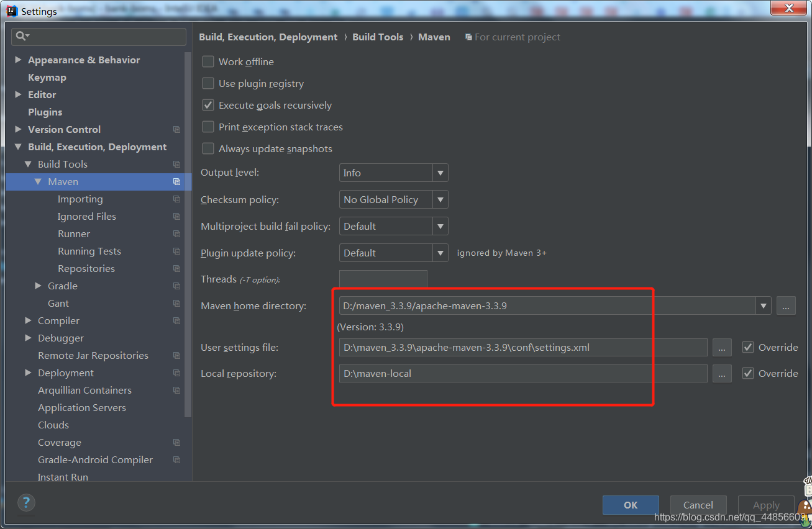Open the Plugin update policy dropdown
812x529 pixels.
pyautogui.click(x=394, y=253)
